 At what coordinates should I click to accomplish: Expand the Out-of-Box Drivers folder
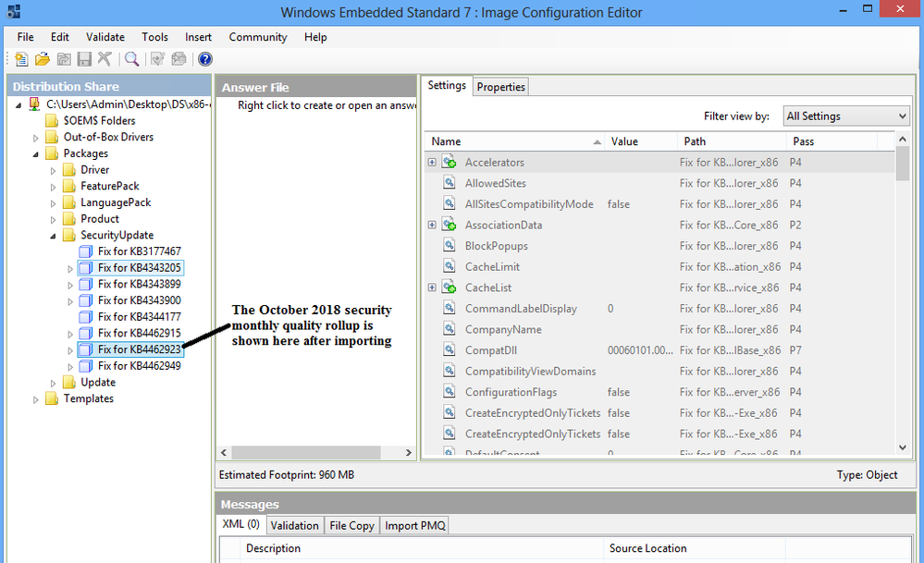[35, 138]
